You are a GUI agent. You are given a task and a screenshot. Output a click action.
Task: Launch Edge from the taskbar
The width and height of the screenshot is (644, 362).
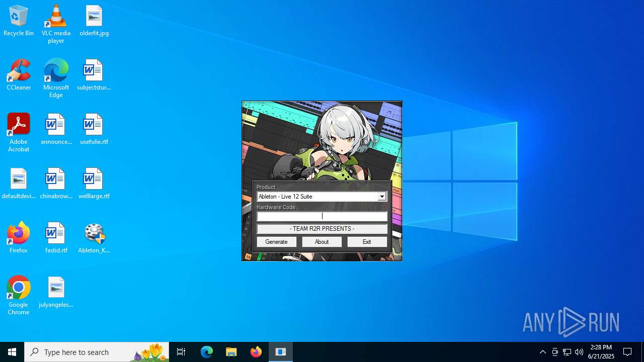tap(207, 352)
